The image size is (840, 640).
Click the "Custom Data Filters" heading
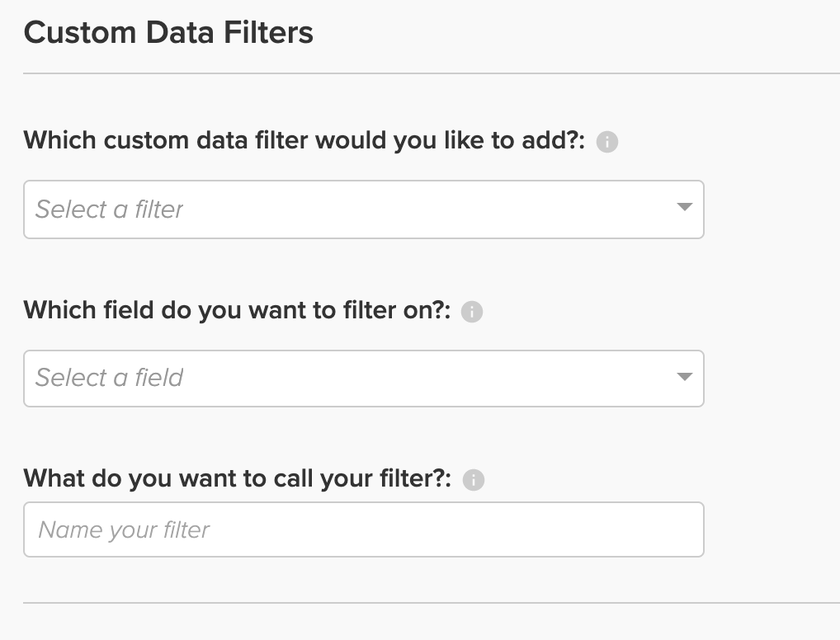168,33
